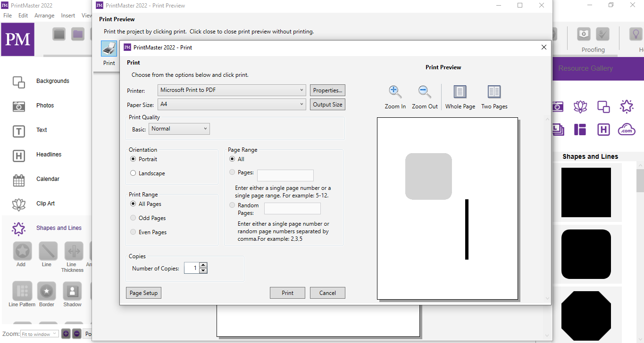This screenshot has width=644, height=343.
Task: Open the File menu
Action: (8, 16)
